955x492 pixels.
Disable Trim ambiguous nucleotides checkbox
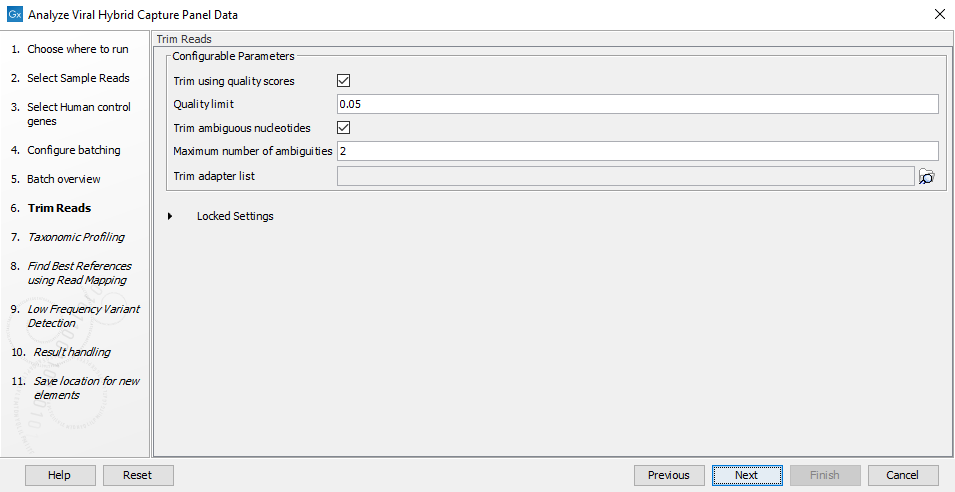point(344,128)
